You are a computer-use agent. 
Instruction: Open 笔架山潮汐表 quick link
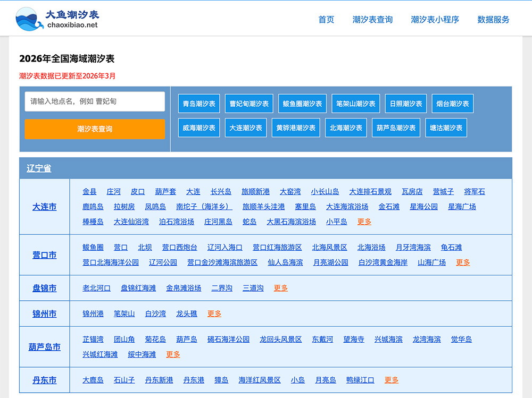tap(355, 104)
